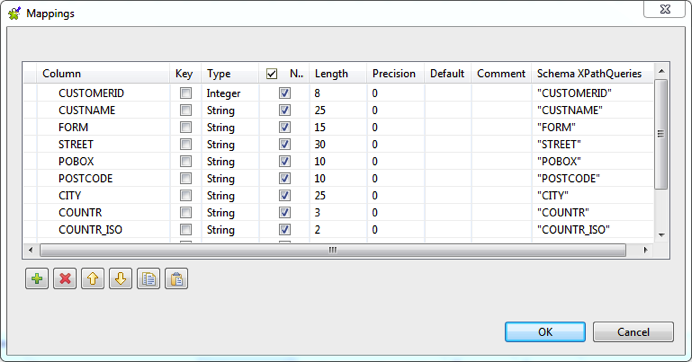The height and width of the screenshot is (362, 692).
Task: Click the red X remove row icon
Action: pyautogui.click(x=65, y=279)
